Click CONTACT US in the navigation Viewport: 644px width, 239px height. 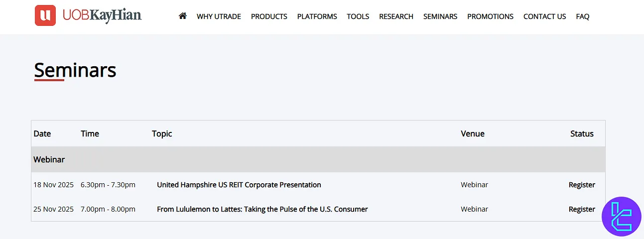pos(544,16)
